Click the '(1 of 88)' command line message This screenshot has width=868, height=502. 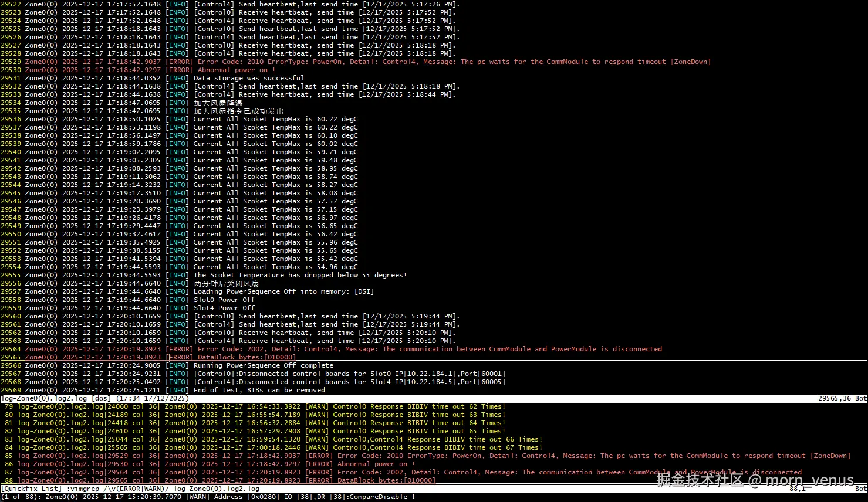(208, 497)
